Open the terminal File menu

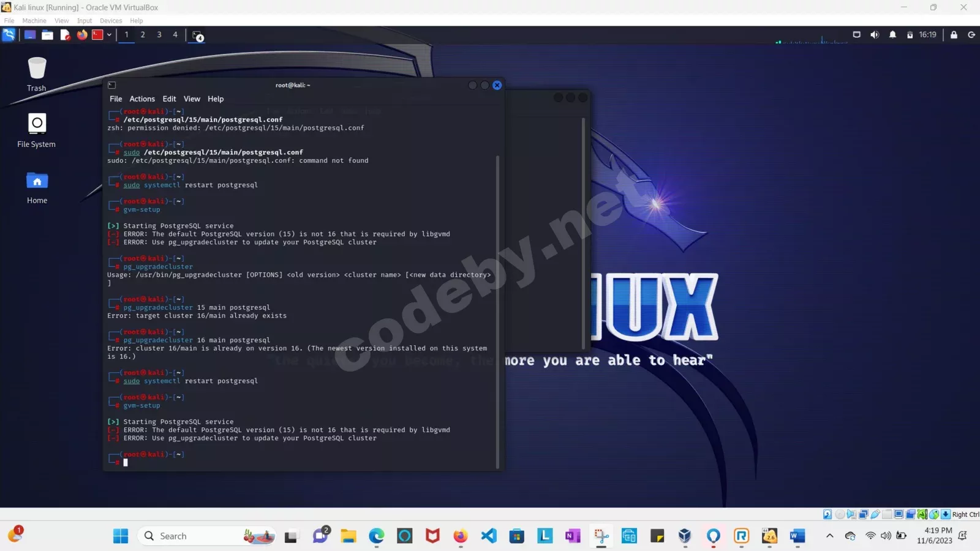coord(116,99)
